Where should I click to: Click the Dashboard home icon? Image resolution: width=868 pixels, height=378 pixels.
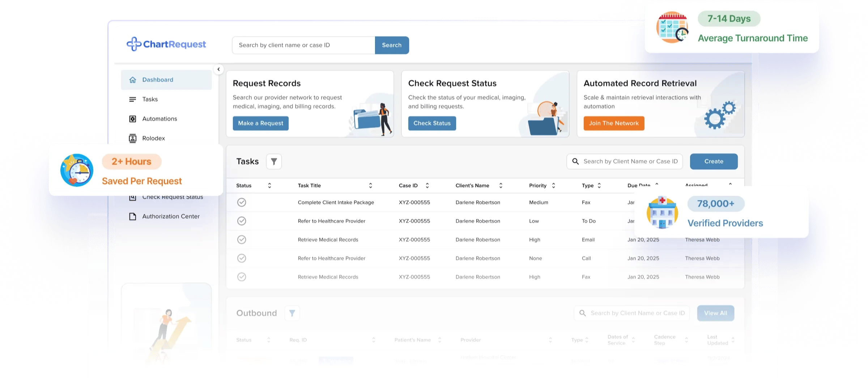coord(133,80)
